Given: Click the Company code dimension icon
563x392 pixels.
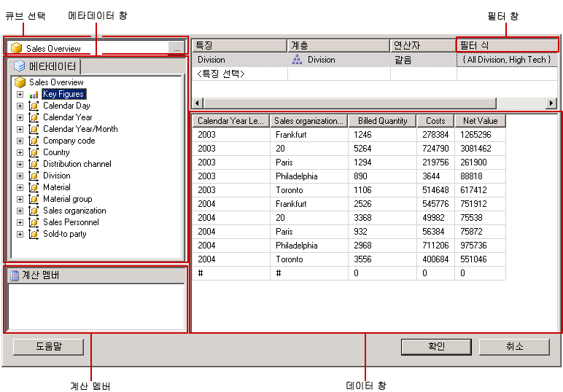Looking at the screenshot, I should click(x=34, y=141).
